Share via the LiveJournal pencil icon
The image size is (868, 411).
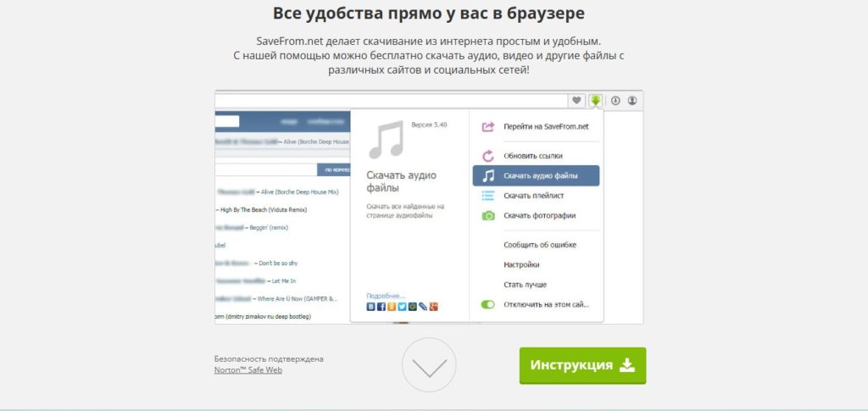tap(423, 307)
